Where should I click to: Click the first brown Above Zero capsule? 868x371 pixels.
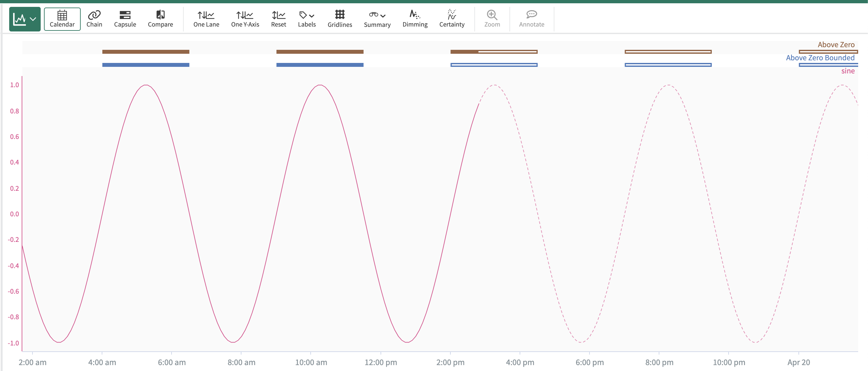tap(146, 52)
